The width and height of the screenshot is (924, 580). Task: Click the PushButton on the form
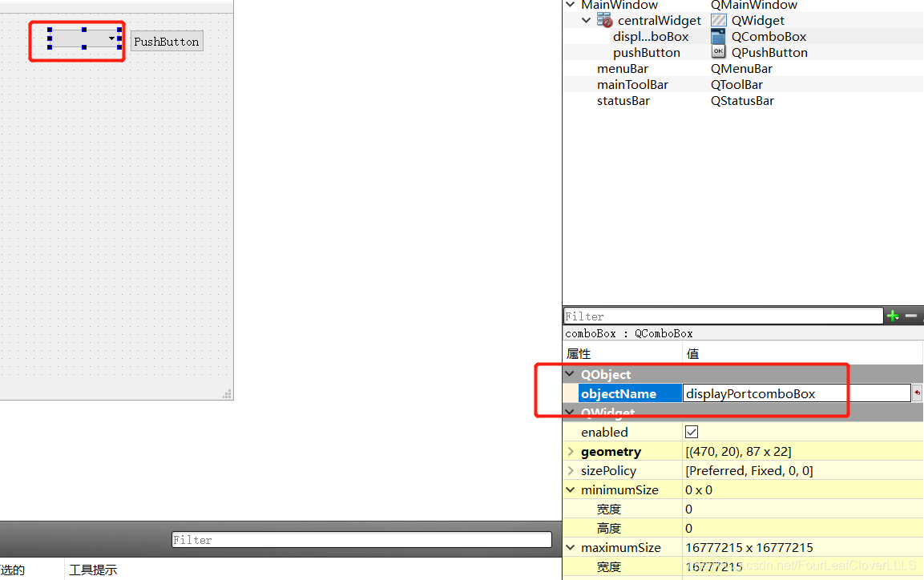[167, 41]
